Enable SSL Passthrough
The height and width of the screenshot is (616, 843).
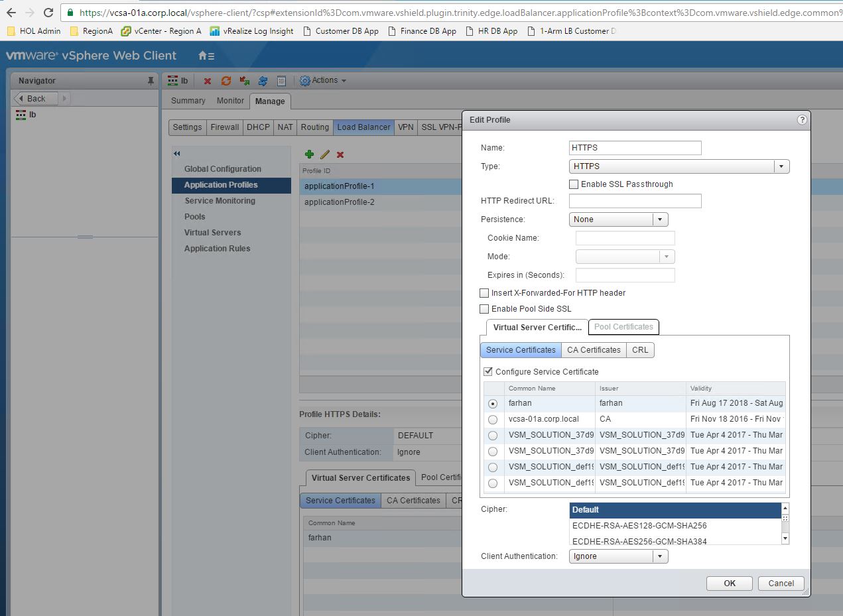click(574, 184)
